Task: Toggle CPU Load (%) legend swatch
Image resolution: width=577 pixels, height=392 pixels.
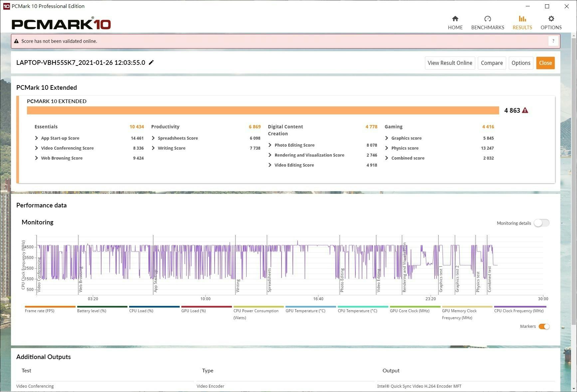Action: pyautogui.click(x=154, y=307)
